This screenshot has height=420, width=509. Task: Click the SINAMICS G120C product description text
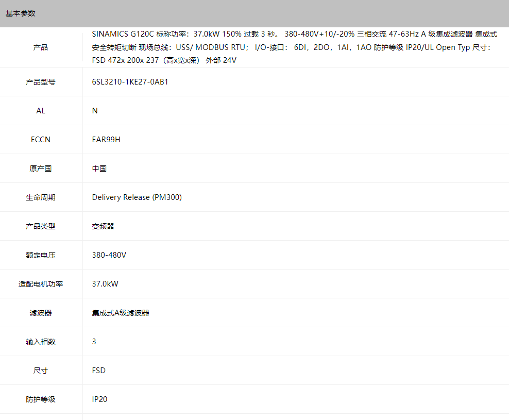[x=295, y=47]
